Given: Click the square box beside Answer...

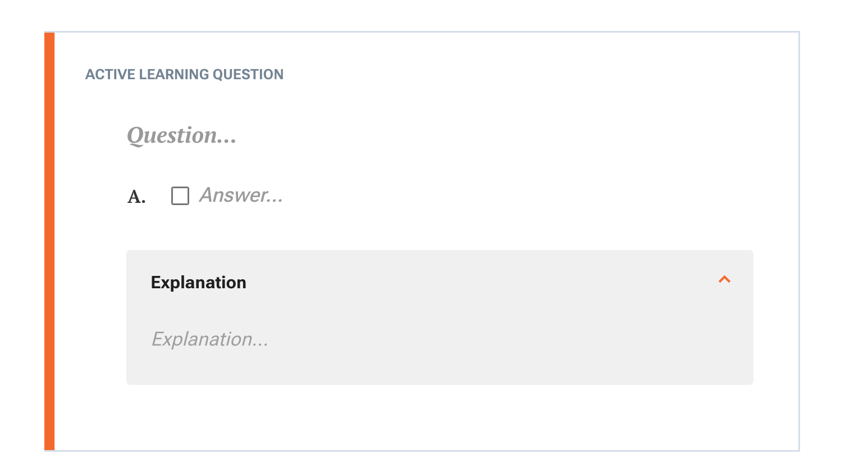Looking at the screenshot, I should [x=180, y=196].
